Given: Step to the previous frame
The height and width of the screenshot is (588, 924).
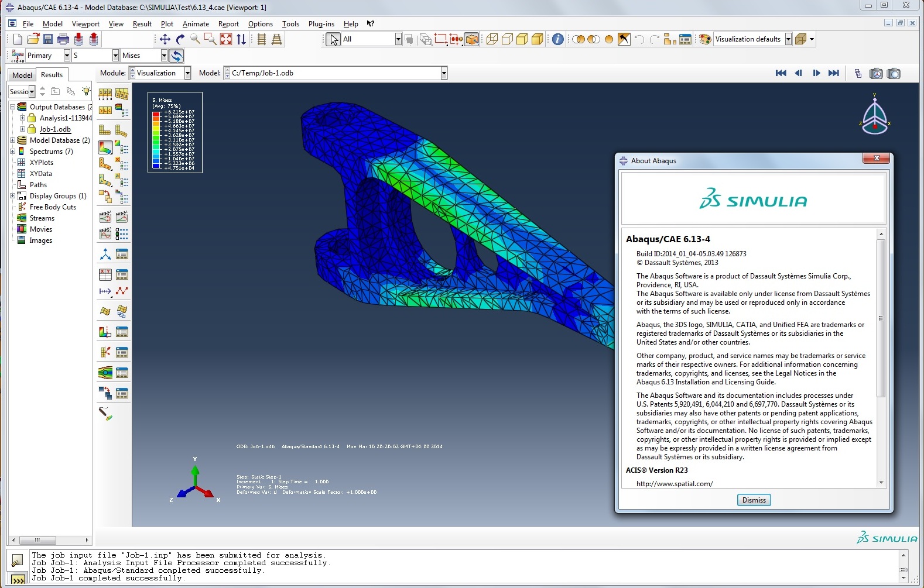Looking at the screenshot, I should point(798,73).
